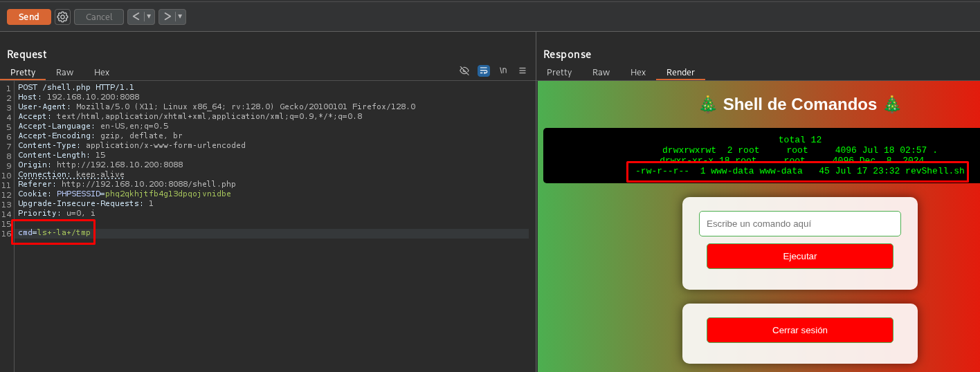The height and width of the screenshot is (372, 980).
Task: Go back to previous request arrow
Action: (136, 16)
